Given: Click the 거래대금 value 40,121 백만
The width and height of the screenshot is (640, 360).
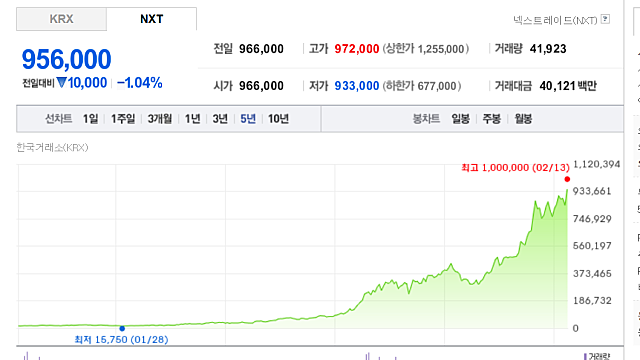Looking at the screenshot, I should click(568, 86).
